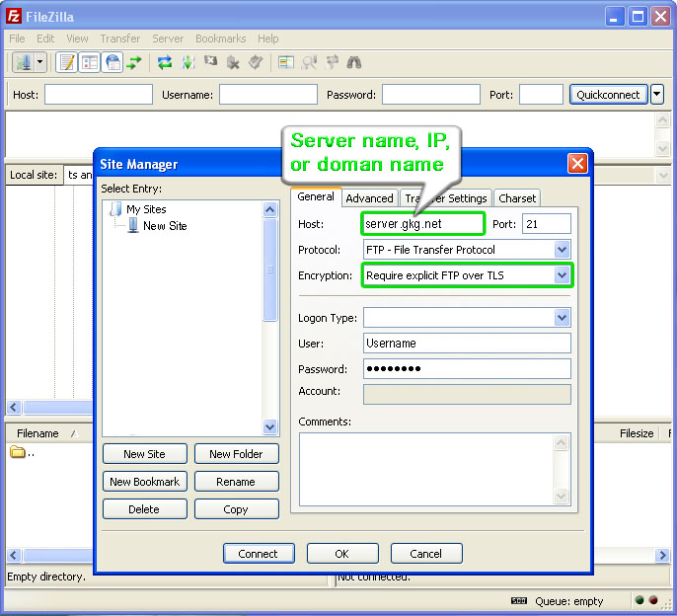This screenshot has height=616, width=677.
Task: Select the New Site entry
Action: [165, 226]
